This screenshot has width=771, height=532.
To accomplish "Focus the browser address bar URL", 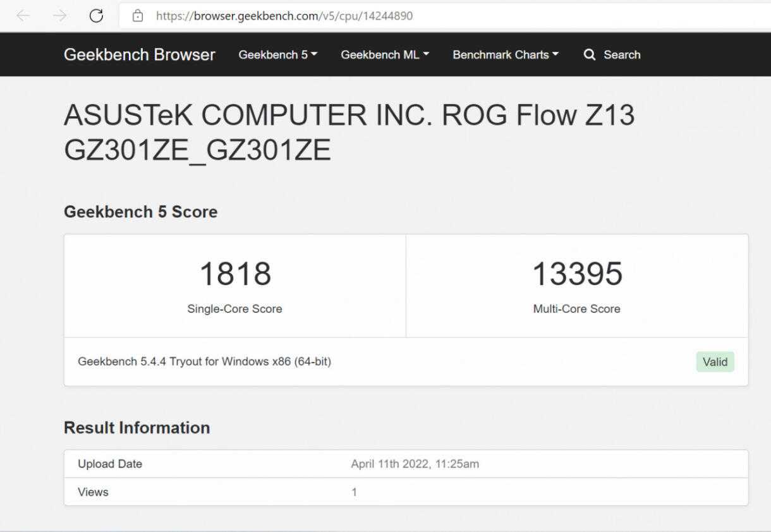I will tap(284, 16).
